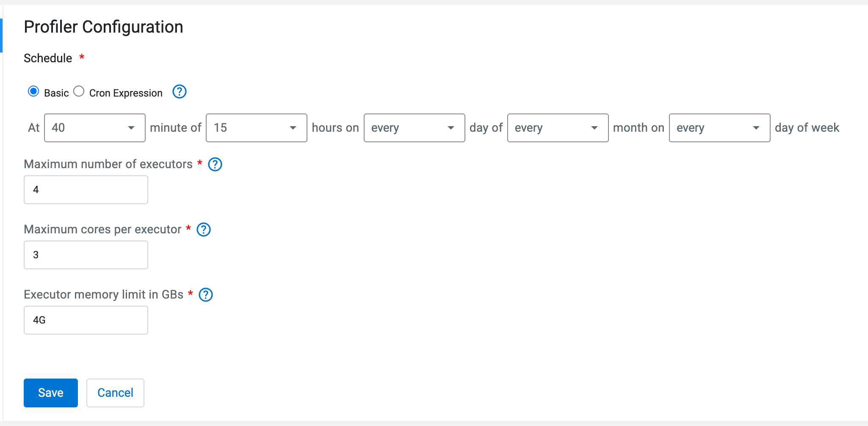
Task: Click the Executor memory limit input field
Action: (86, 320)
